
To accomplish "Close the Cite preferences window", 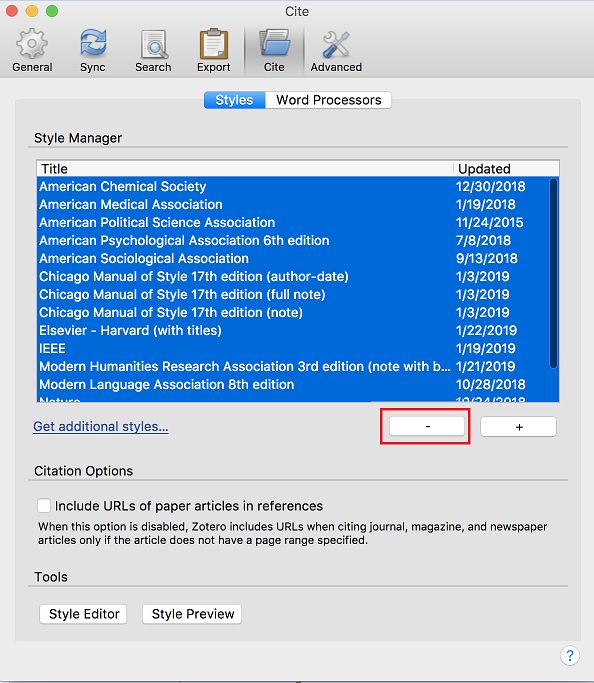I will tap(12, 10).
